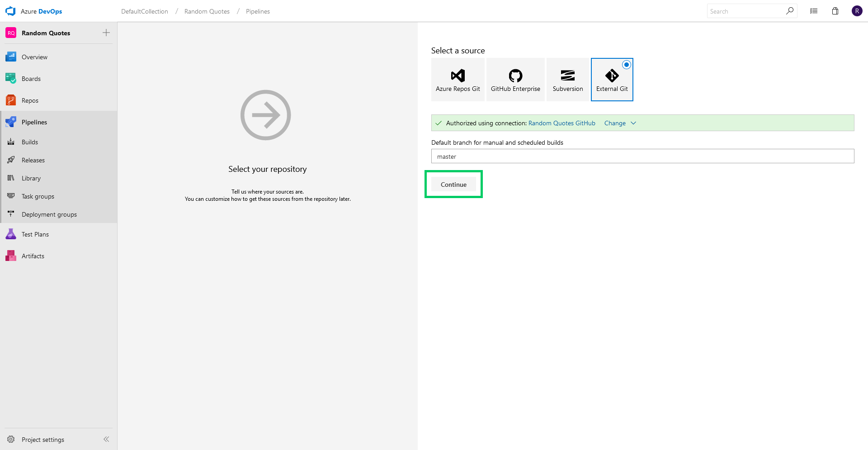Open the Random Quotes GitHub connection link
Image resolution: width=868 pixels, height=450 pixels.
coord(562,123)
